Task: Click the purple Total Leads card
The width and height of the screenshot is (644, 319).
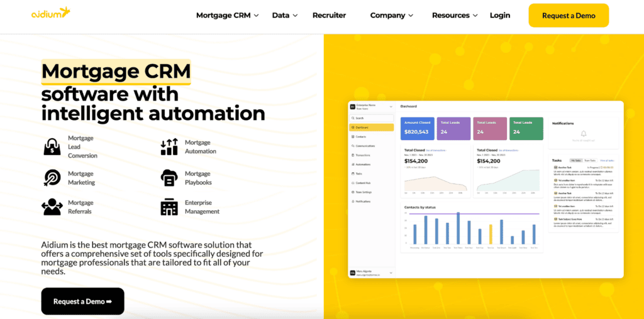Action: 453,128
